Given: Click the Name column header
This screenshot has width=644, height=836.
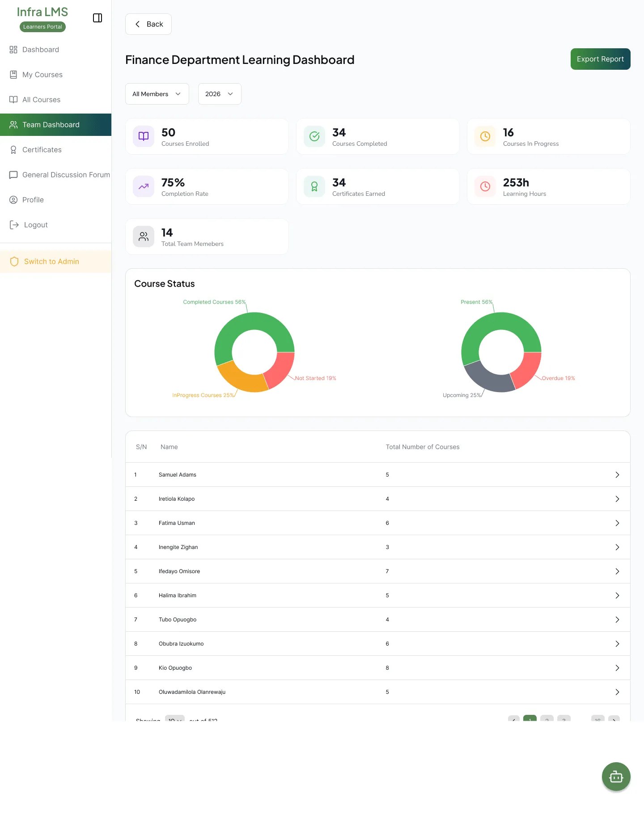Looking at the screenshot, I should (169, 447).
